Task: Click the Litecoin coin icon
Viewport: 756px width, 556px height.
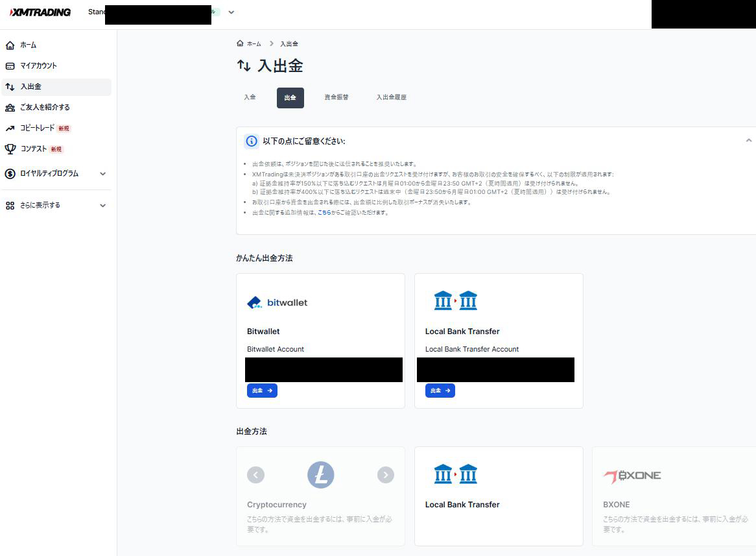Action: (x=321, y=475)
